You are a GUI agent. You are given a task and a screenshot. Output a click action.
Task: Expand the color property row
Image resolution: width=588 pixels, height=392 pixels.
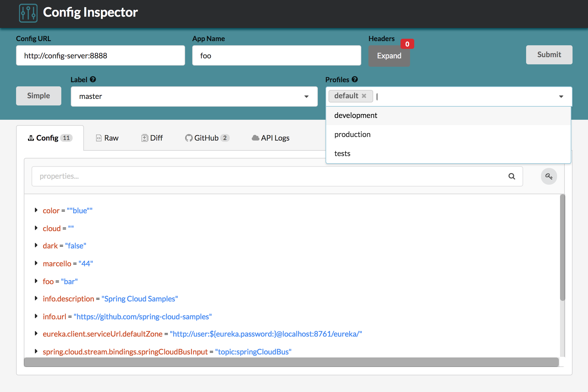tap(36, 210)
